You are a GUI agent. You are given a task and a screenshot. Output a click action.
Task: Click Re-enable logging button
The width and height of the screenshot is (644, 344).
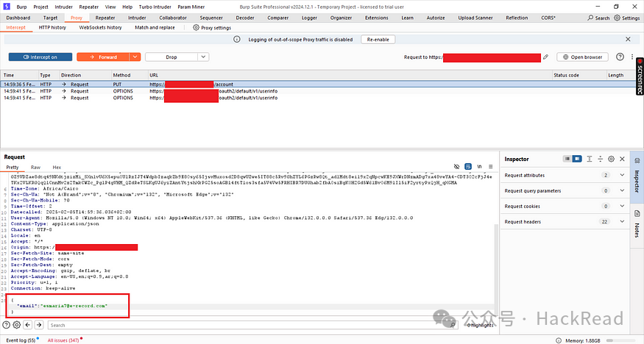pyautogui.click(x=378, y=40)
